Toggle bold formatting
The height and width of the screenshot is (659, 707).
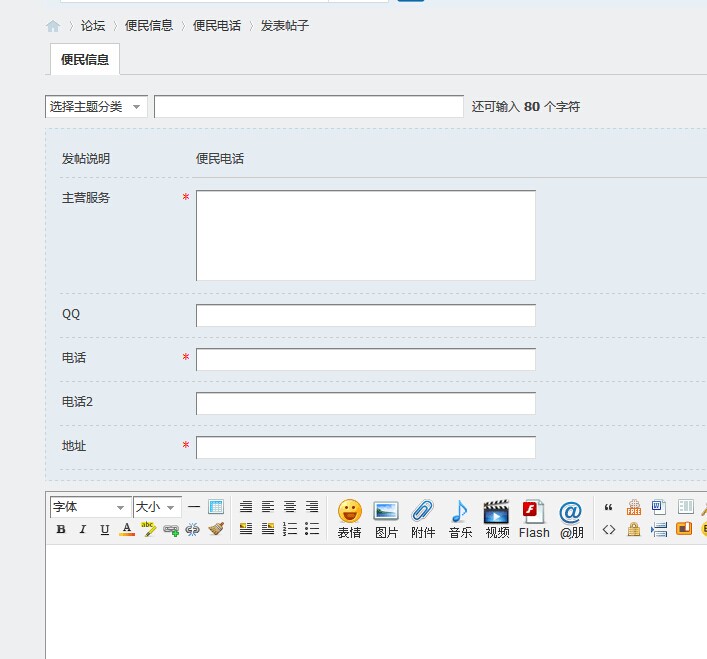[61, 529]
